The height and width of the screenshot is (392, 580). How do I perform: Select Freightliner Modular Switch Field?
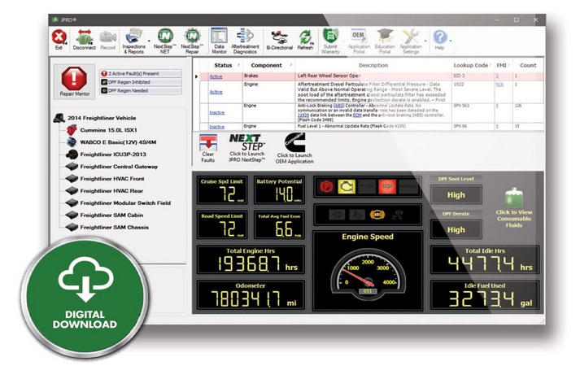coord(125,203)
